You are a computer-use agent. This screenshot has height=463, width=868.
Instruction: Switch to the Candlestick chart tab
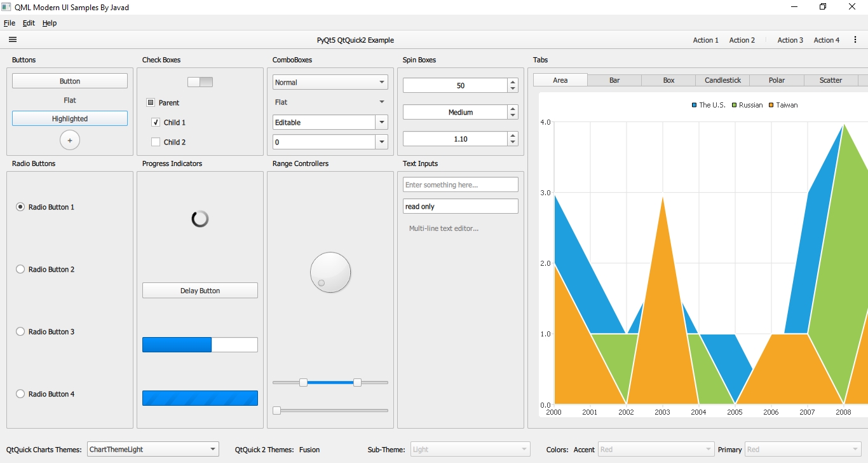(723, 80)
